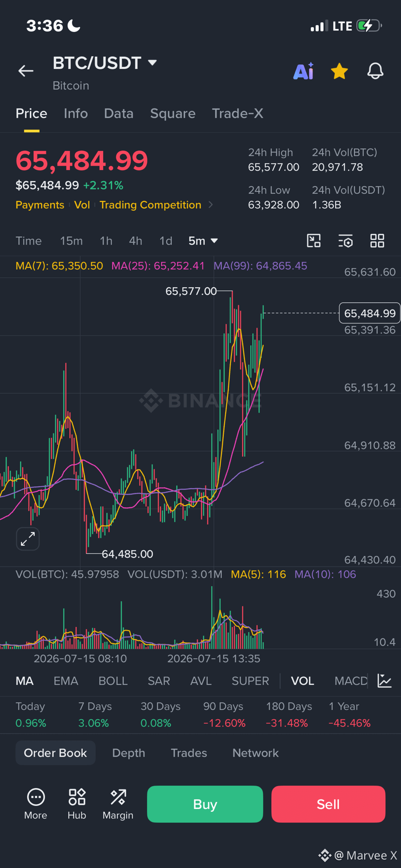Open the 5m interval dropdown
The height and width of the screenshot is (868, 401).
(x=203, y=241)
